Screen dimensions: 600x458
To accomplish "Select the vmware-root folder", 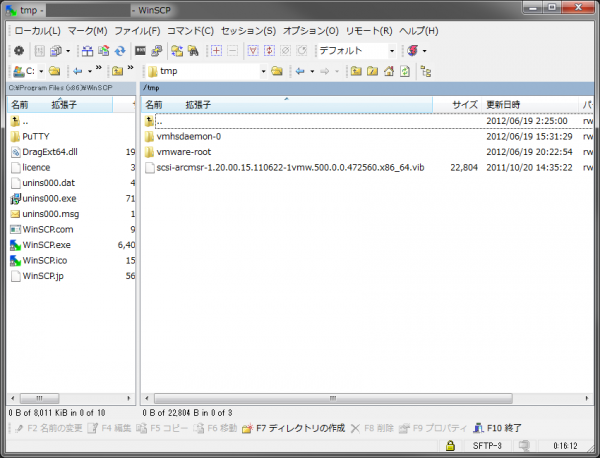I will point(184,152).
